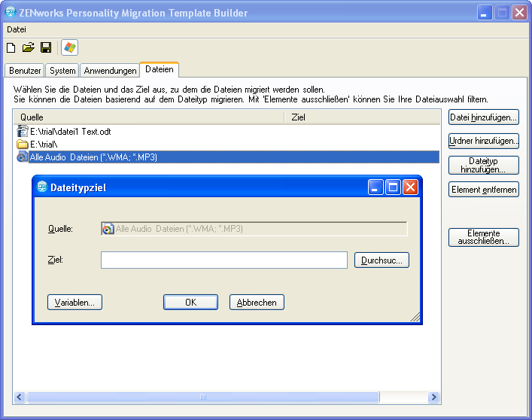The height and width of the screenshot is (420, 532).
Task: Confirm the dialog with OK
Action: pyautogui.click(x=190, y=303)
